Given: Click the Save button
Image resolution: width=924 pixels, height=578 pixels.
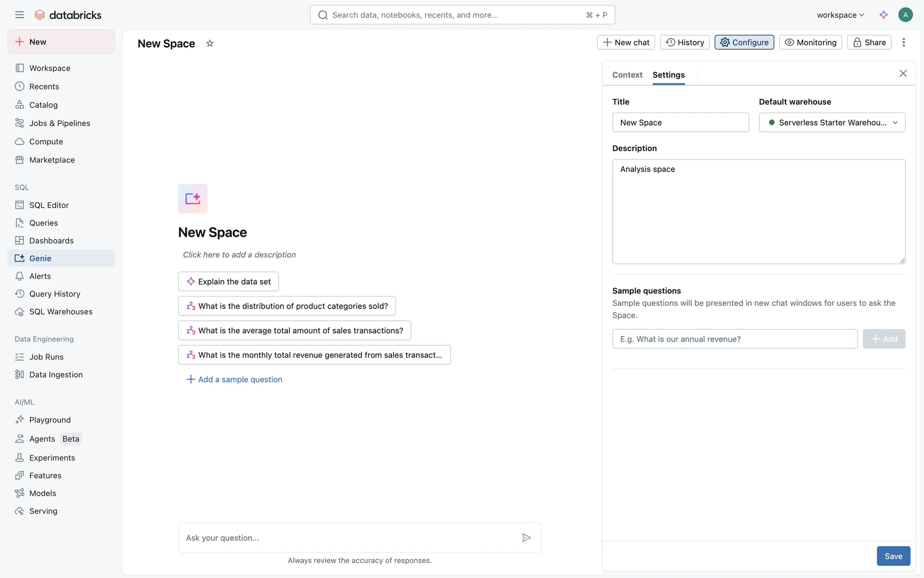Looking at the screenshot, I should [893, 556].
